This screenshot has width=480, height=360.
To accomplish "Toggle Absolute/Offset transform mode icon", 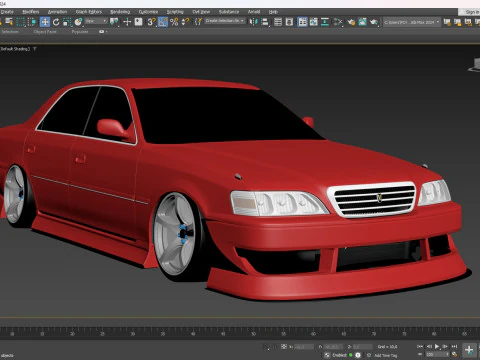I will click(x=284, y=347).
